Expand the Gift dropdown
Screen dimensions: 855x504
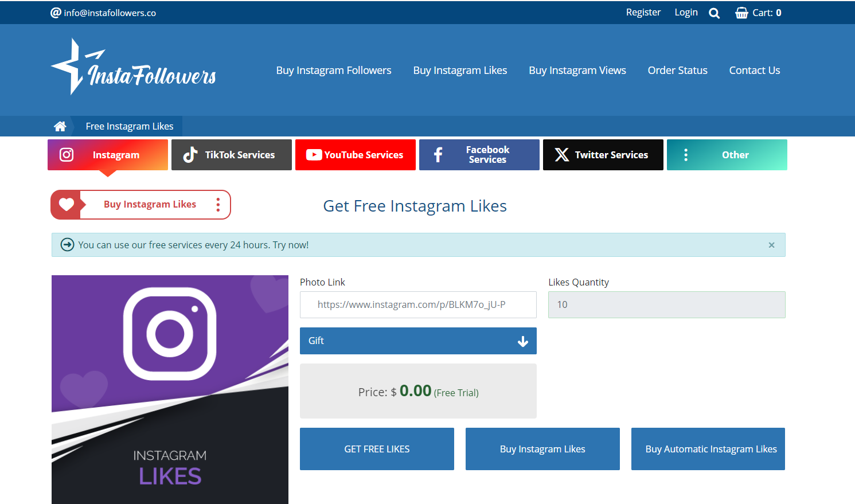click(418, 341)
